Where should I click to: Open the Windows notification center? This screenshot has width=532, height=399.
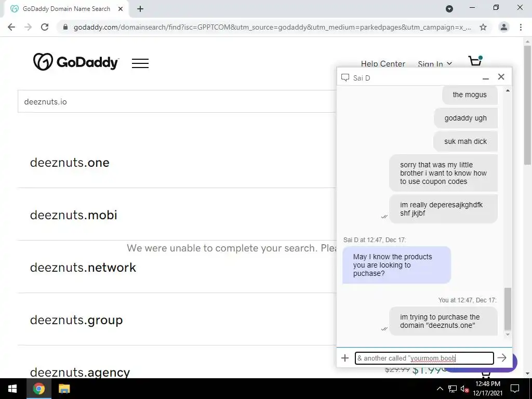click(x=515, y=389)
